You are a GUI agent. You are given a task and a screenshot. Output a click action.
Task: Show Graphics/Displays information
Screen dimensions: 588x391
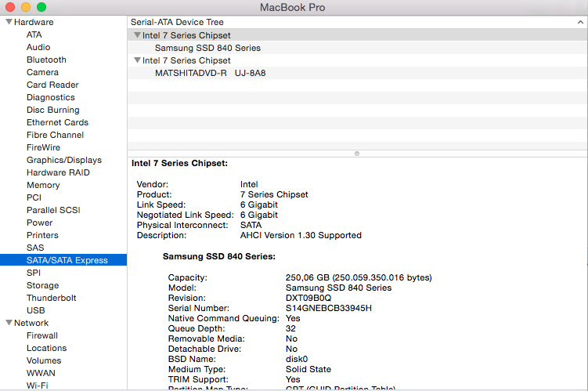click(64, 160)
